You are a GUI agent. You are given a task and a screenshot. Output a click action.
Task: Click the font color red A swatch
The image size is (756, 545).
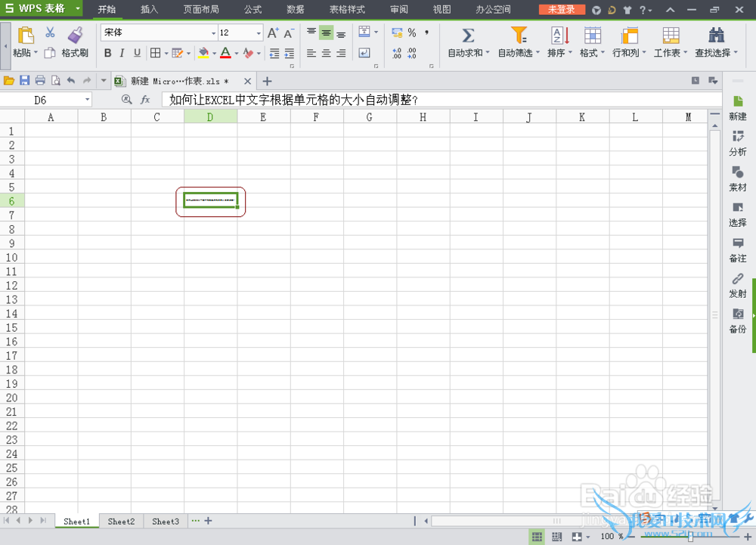tap(225, 53)
